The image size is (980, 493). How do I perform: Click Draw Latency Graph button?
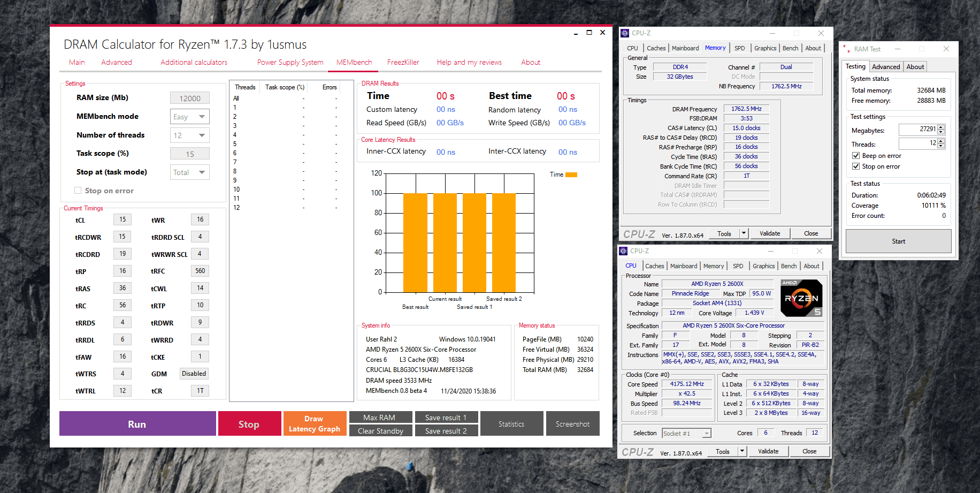(x=315, y=424)
